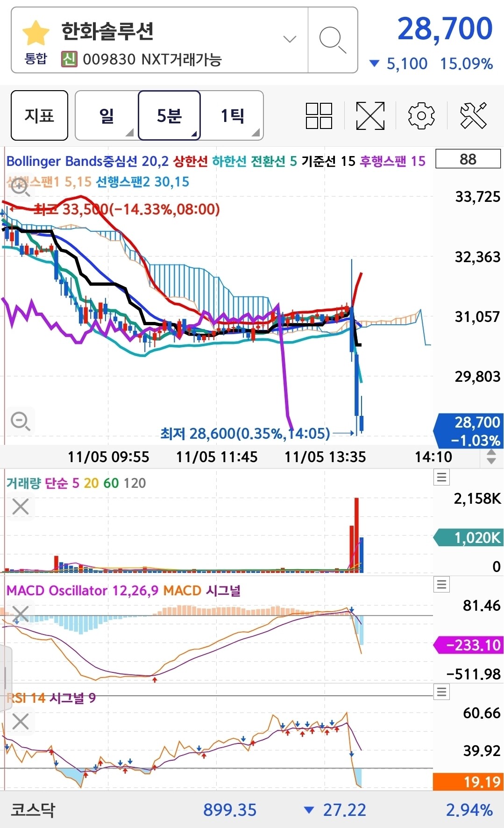Image resolution: width=504 pixels, height=828 pixels.
Task: Click the KOSDAQ value 899.35
Action: click(x=230, y=810)
